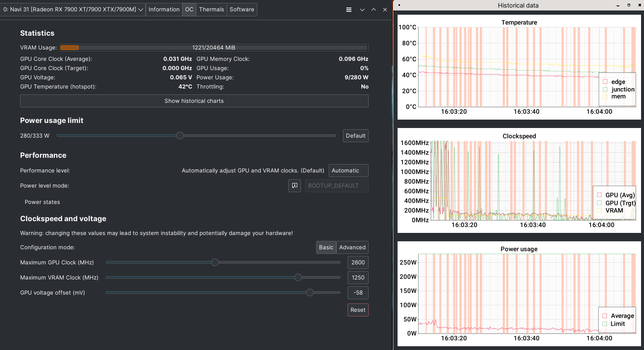This screenshot has width=644, height=350.
Task: Click the Maximum GPU Clock value field 2600
Action: tap(358, 262)
